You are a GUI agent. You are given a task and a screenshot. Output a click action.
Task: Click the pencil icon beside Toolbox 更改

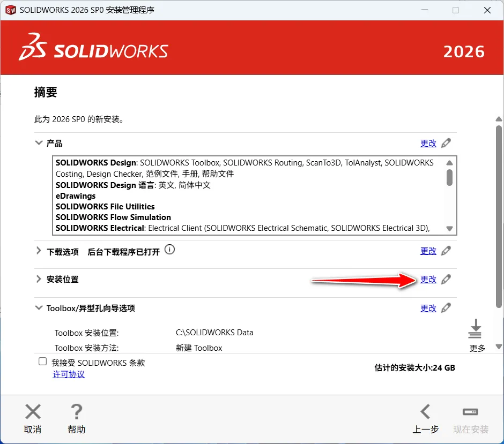(x=446, y=308)
